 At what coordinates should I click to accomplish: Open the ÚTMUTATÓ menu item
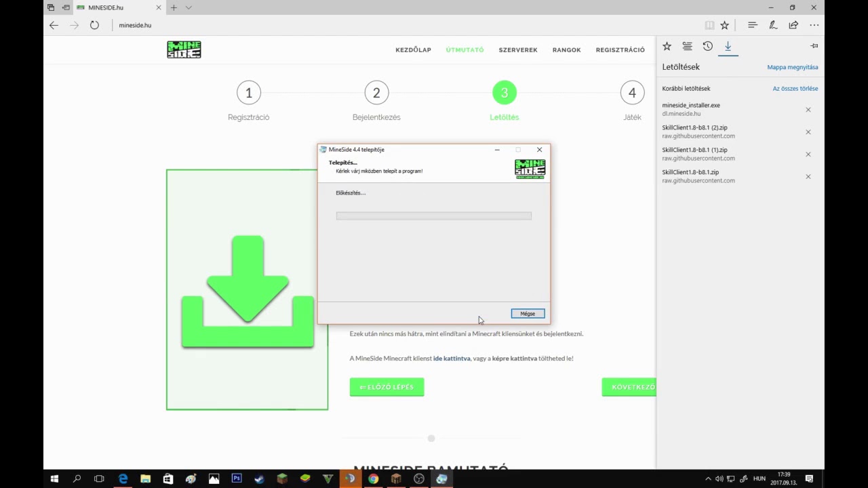(x=465, y=49)
